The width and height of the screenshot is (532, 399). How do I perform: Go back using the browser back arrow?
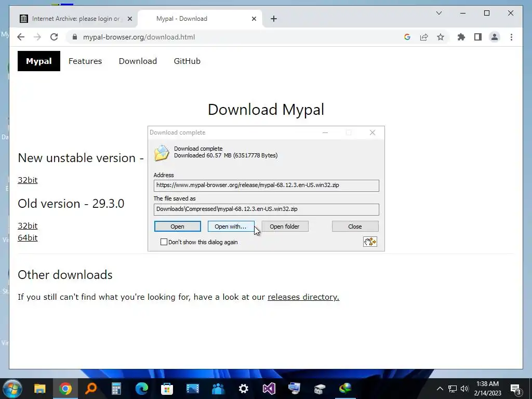click(x=21, y=37)
